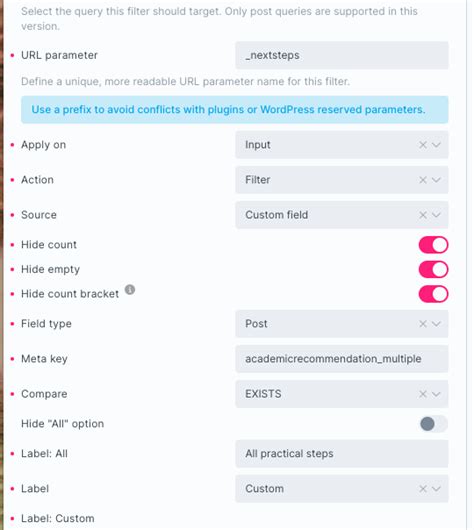Screen dimensions: 474x530
Task: Open the Field type dropdown chevron
Action: 436,324
